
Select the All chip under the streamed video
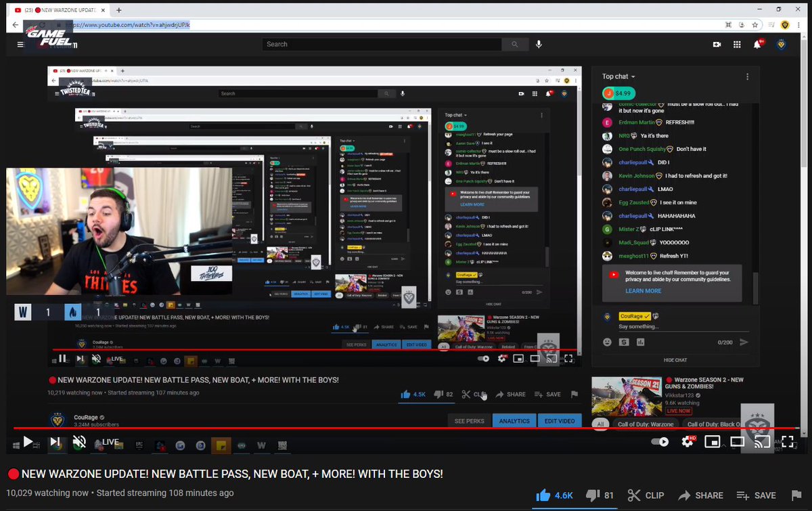[599, 424]
